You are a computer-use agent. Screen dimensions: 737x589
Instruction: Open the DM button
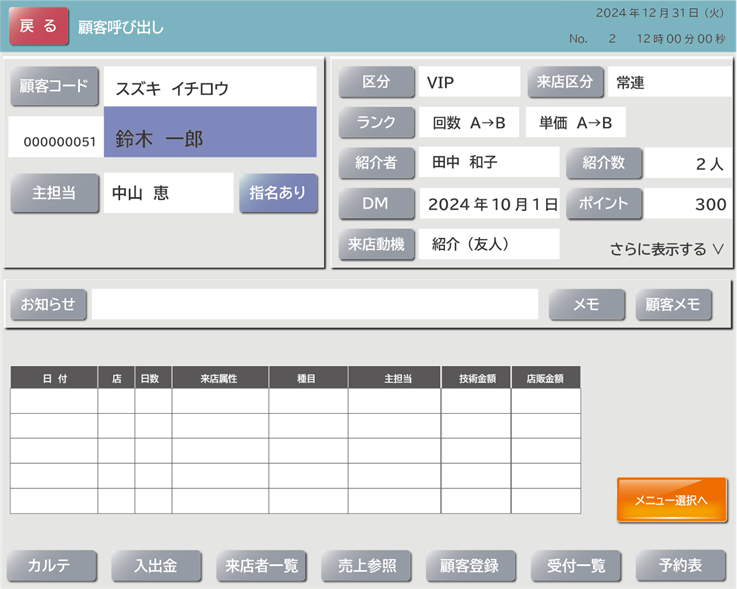click(x=376, y=204)
